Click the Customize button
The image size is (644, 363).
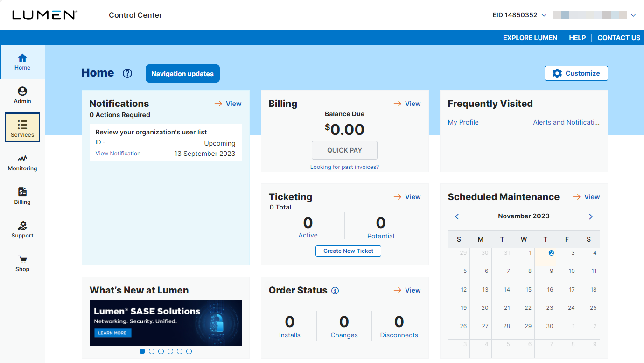[576, 73]
